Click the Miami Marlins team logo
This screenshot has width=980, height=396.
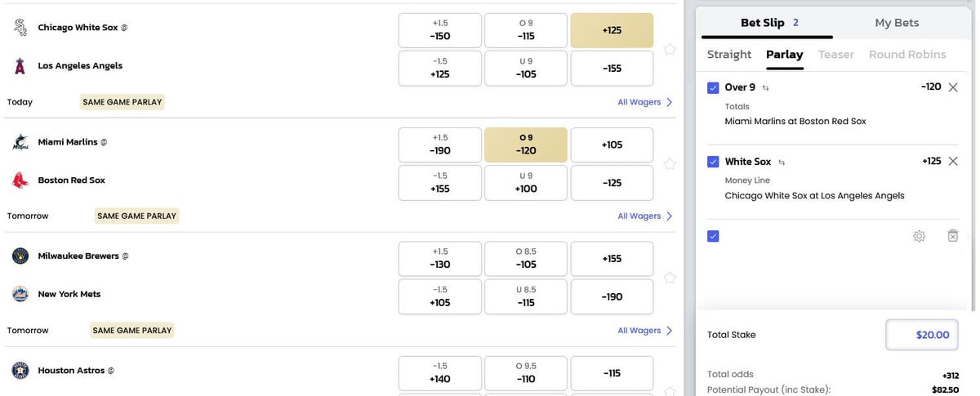pos(20,142)
